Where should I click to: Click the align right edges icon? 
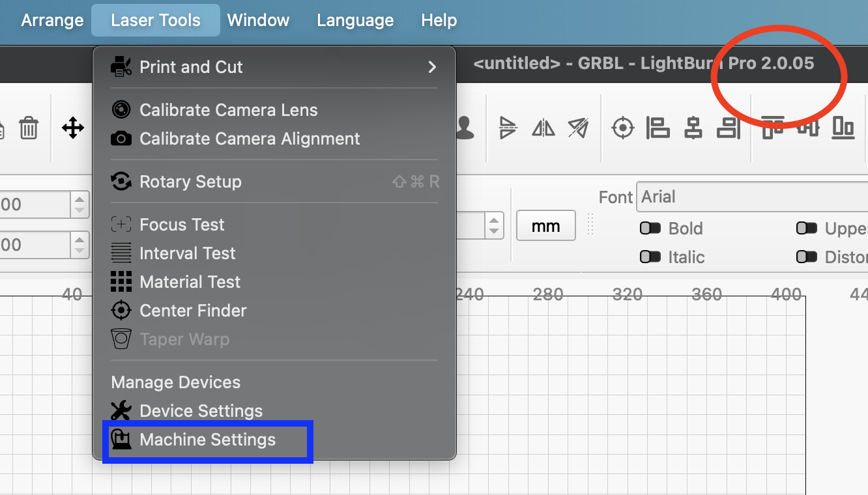pos(728,128)
